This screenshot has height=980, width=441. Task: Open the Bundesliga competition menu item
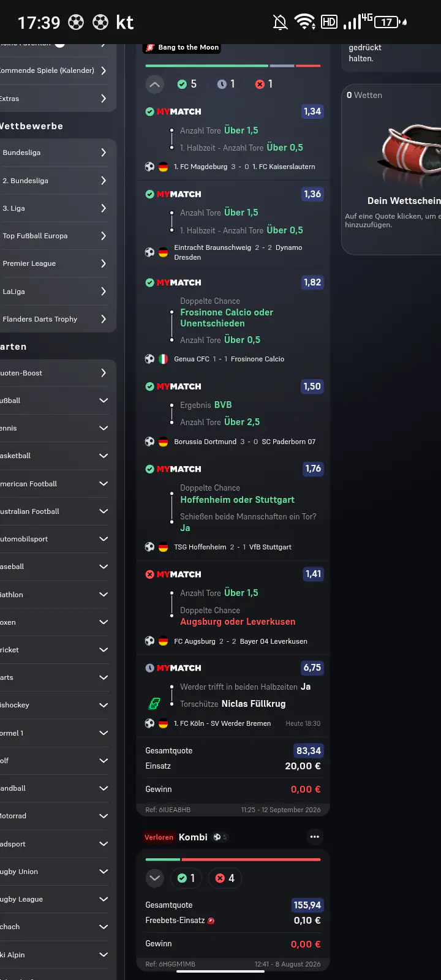[x=55, y=153]
